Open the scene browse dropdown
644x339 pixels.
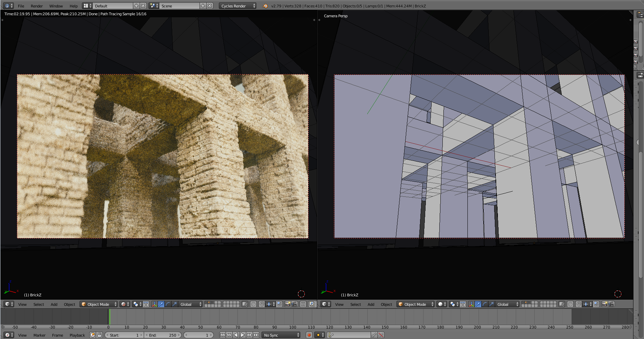pyautogui.click(x=154, y=6)
